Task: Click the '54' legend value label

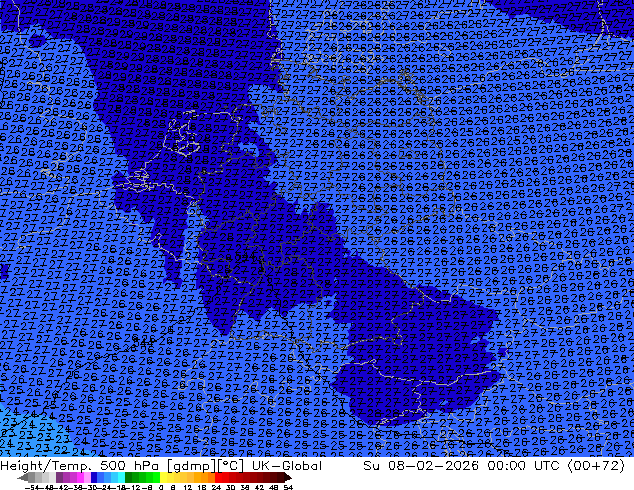Action: [288, 487]
